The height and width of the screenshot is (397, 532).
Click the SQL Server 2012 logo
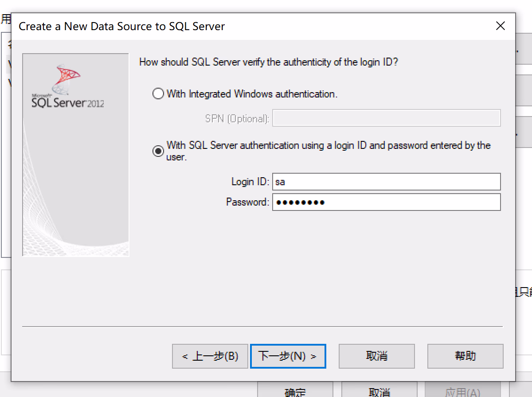pos(68,88)
